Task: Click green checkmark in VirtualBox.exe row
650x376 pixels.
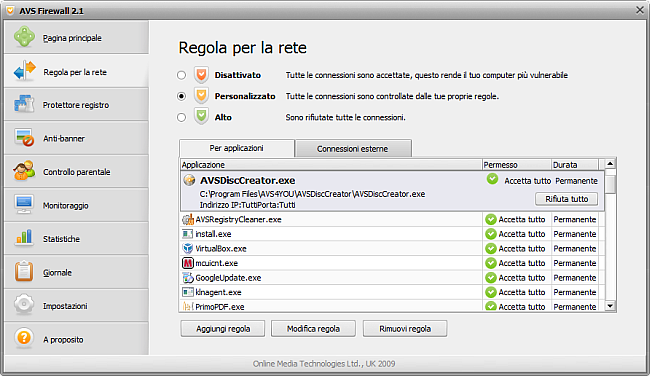Action: [x=491, y=248]
